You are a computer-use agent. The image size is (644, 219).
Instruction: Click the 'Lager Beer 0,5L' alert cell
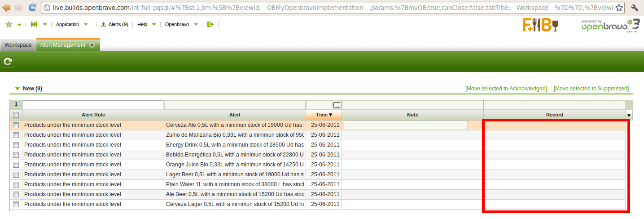point(235,174)
